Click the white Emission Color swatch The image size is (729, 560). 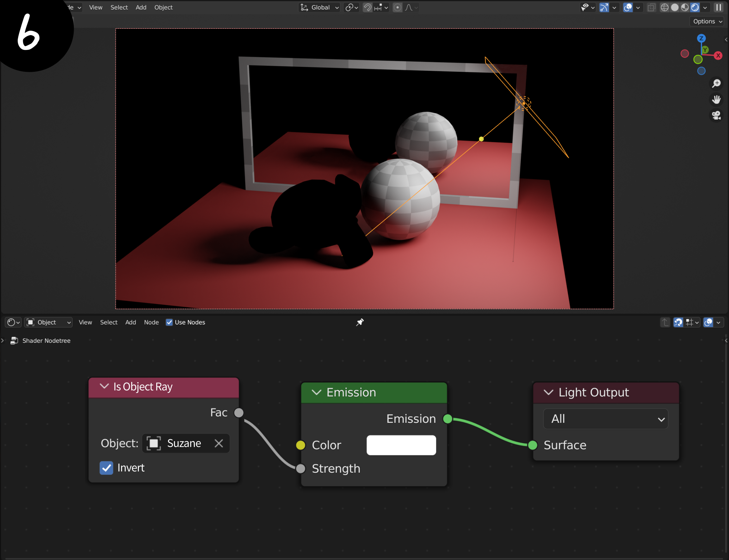click(401, 445)
